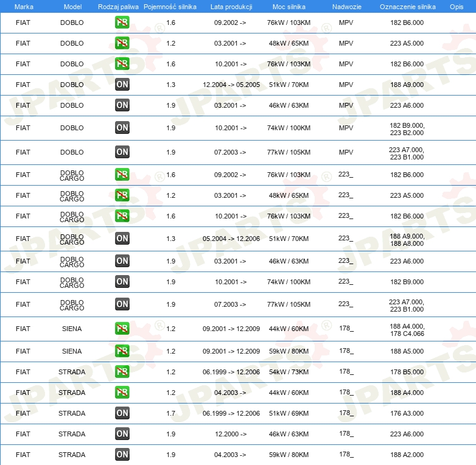476x465 pixels.
Task: Click the Opis column header
Action: [x=457, y=7]
